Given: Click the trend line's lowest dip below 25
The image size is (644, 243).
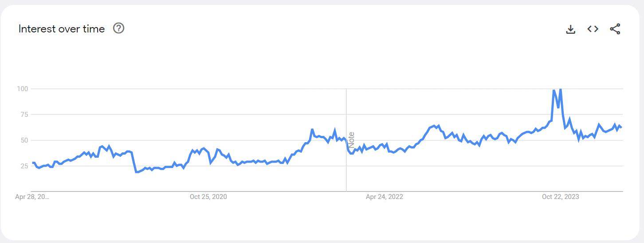Looking at the screenshot, I should coord(137,172).
